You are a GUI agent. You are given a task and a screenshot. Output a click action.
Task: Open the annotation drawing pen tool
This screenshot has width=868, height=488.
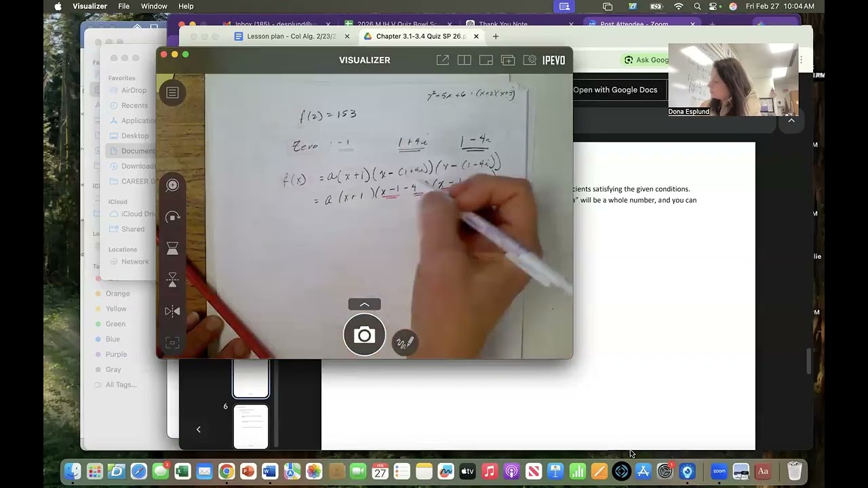[405, 342]
